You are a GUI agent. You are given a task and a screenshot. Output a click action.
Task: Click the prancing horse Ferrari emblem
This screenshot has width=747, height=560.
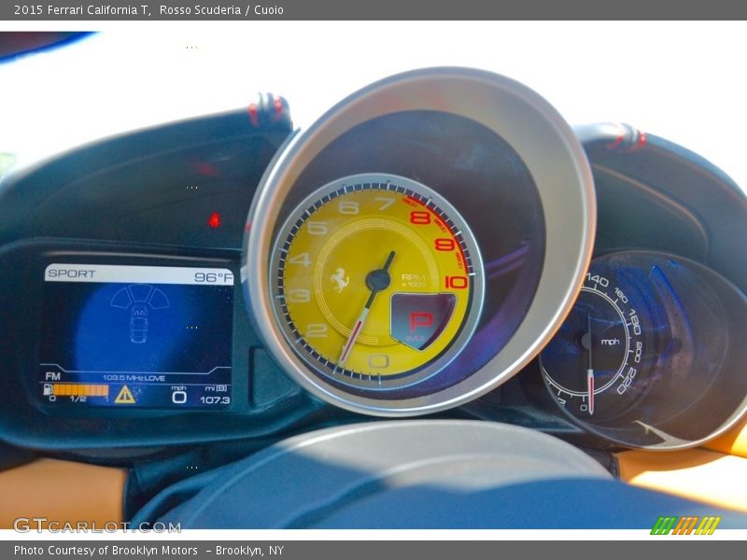point(341,278)
